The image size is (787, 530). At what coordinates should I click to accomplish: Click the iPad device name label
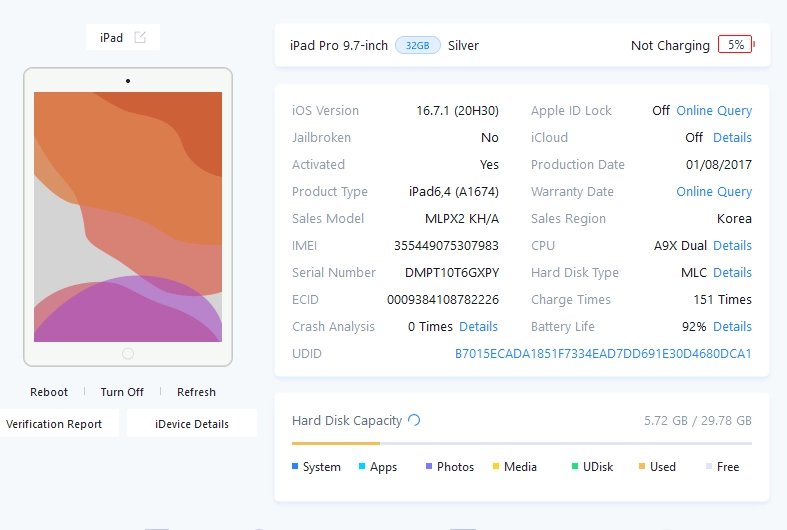click(111, 38)
